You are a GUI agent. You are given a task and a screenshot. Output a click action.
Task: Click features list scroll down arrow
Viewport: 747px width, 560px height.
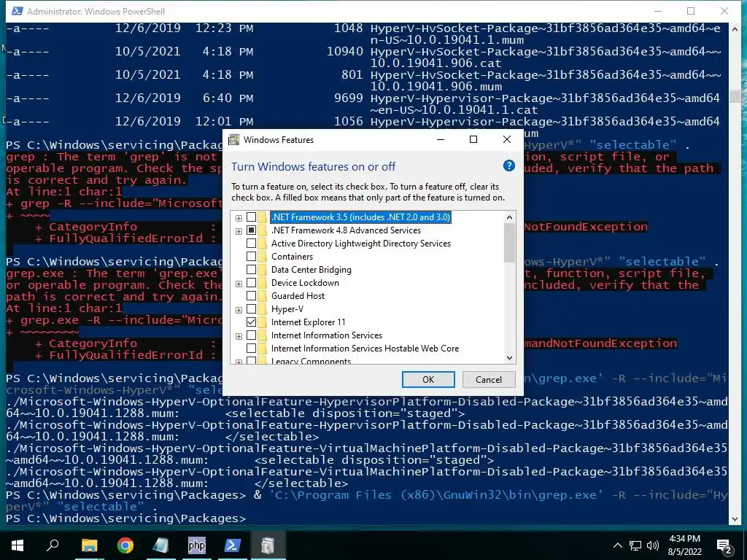coord(509,358)
